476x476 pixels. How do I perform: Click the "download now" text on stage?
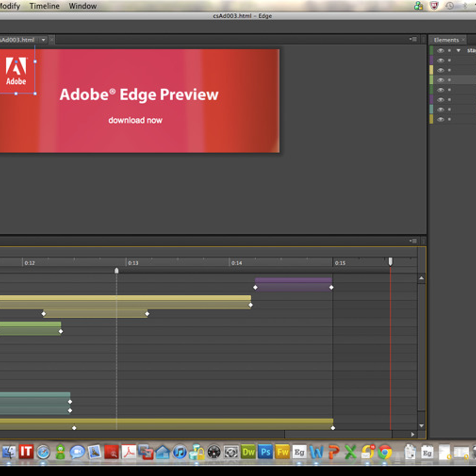click(135, 120)
